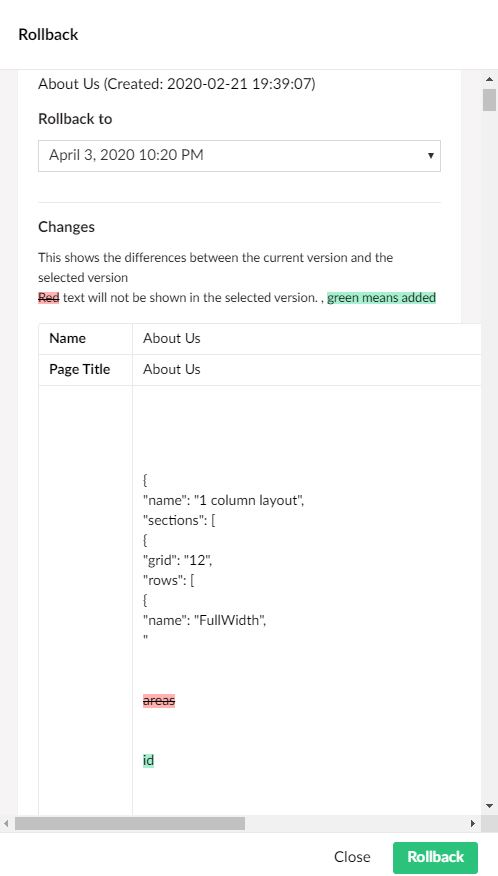The width and height of the screenshot is (498, 876).
Task: Click the green Rollback button
Action: [435, 857]
